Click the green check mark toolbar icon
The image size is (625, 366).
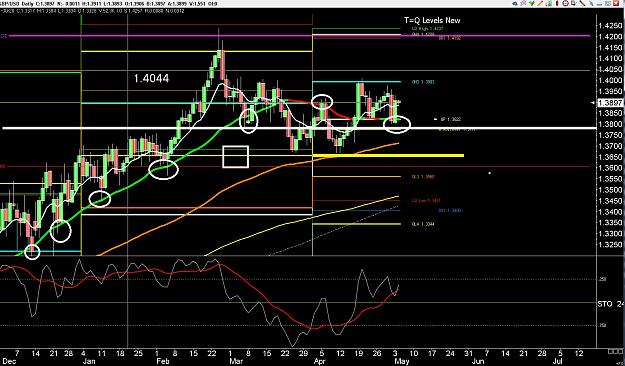[x=532, y=3]
